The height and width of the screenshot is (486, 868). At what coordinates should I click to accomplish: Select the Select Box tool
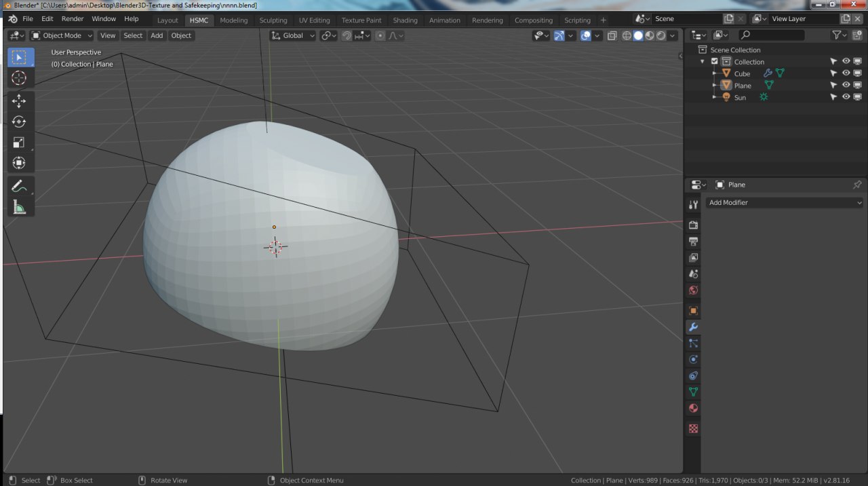click(19, 57)
